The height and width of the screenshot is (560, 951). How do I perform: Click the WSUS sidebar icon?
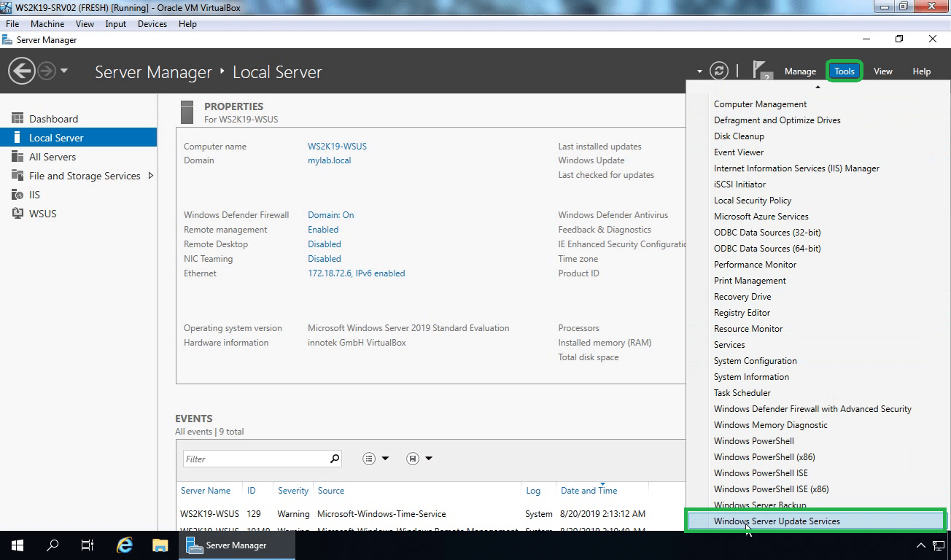click(18, 213)
